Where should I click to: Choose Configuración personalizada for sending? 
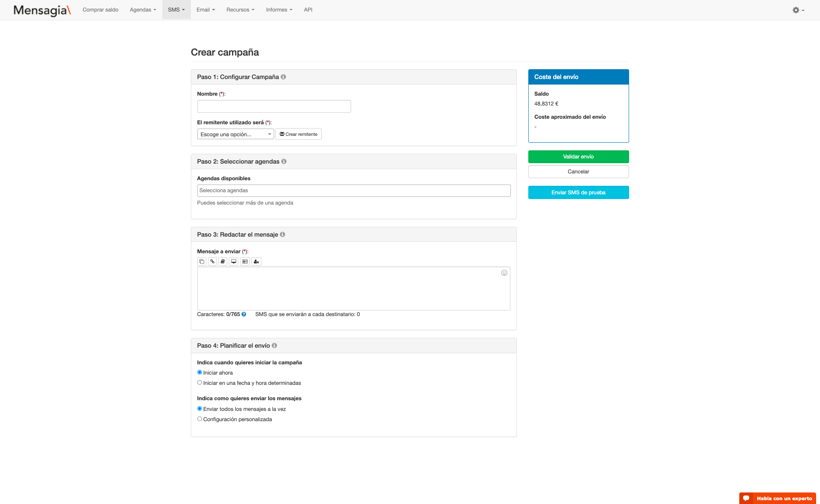[x=199, y=419]
